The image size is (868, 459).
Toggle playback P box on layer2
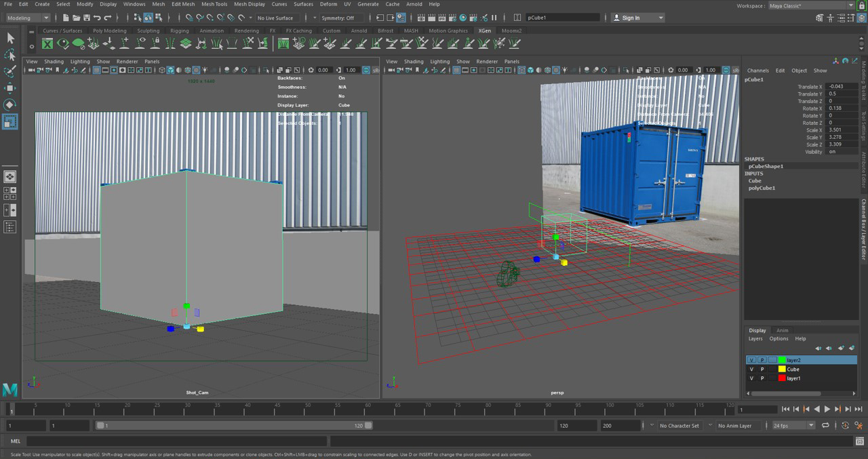[762, 360]
